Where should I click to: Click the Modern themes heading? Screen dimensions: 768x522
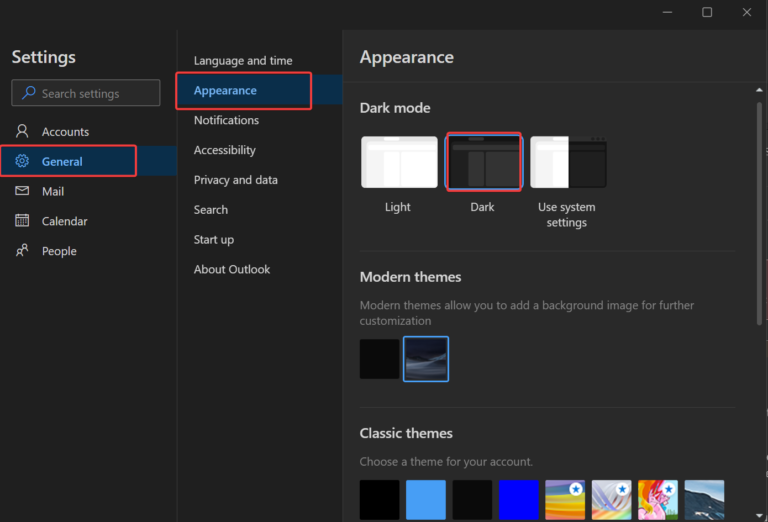(x=410, y=277)
